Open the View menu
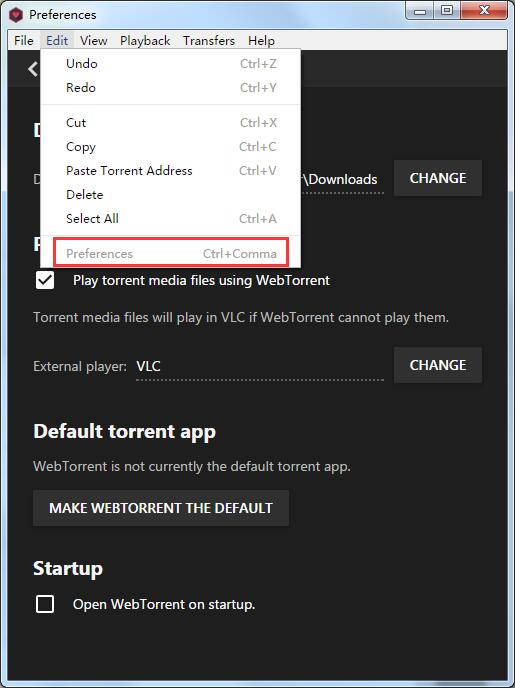The image size is (515, 688). tap(93, 40)
